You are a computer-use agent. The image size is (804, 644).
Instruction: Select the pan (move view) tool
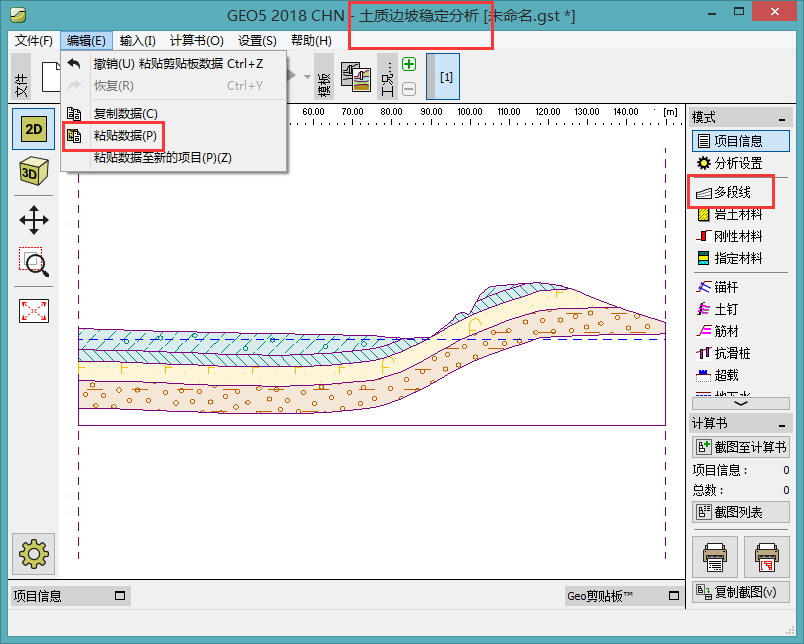click(x=34, y=219)
